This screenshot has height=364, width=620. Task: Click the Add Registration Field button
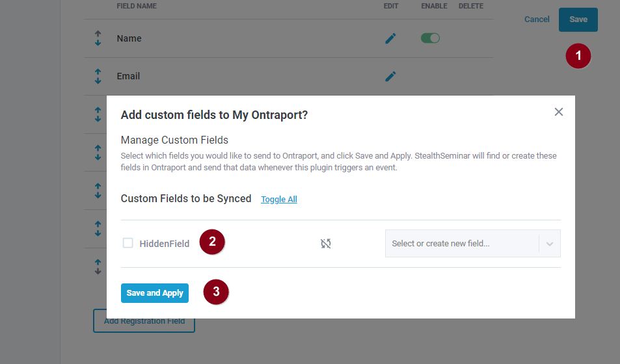click(144, 321)
